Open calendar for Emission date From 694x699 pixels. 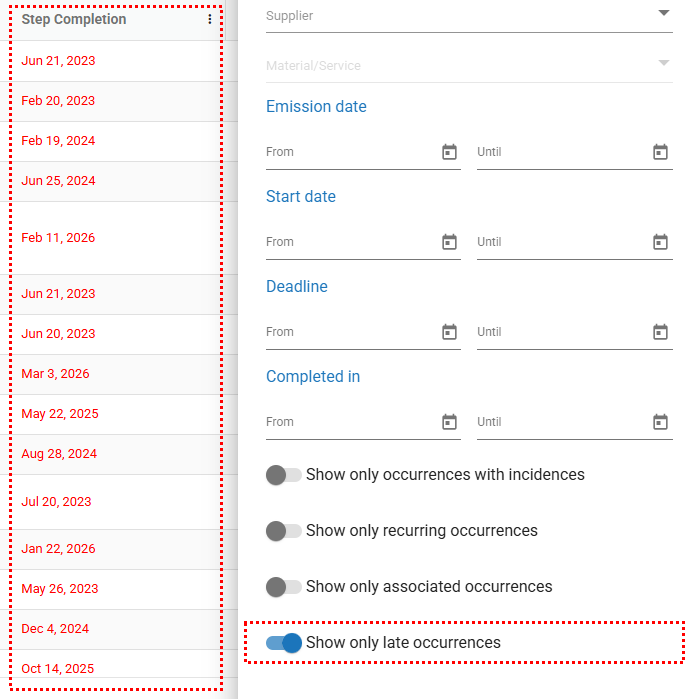pyautogui.click(x=449, y=152)
